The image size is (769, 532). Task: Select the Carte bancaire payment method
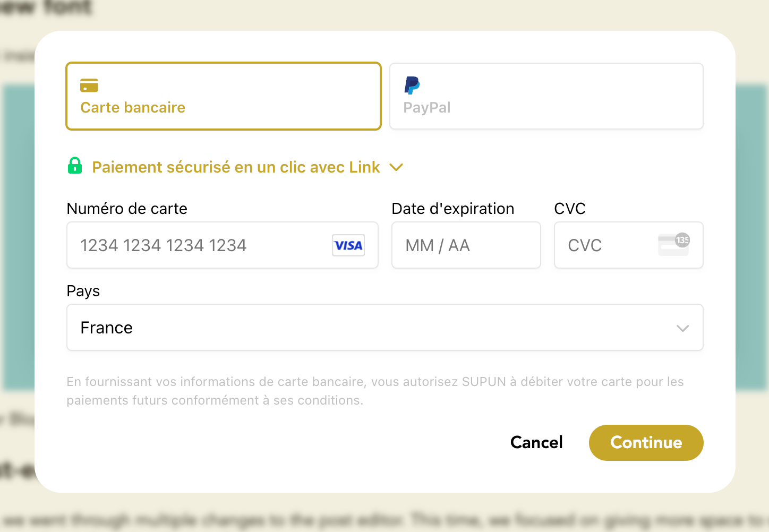pos(223,96)
